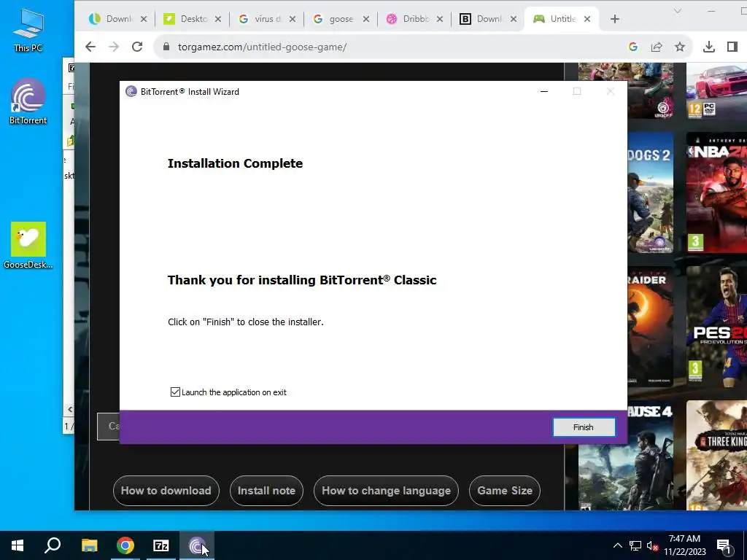Go forward in Chrome
This screenshot has width=747, height=560.
[x=113, y=47]
